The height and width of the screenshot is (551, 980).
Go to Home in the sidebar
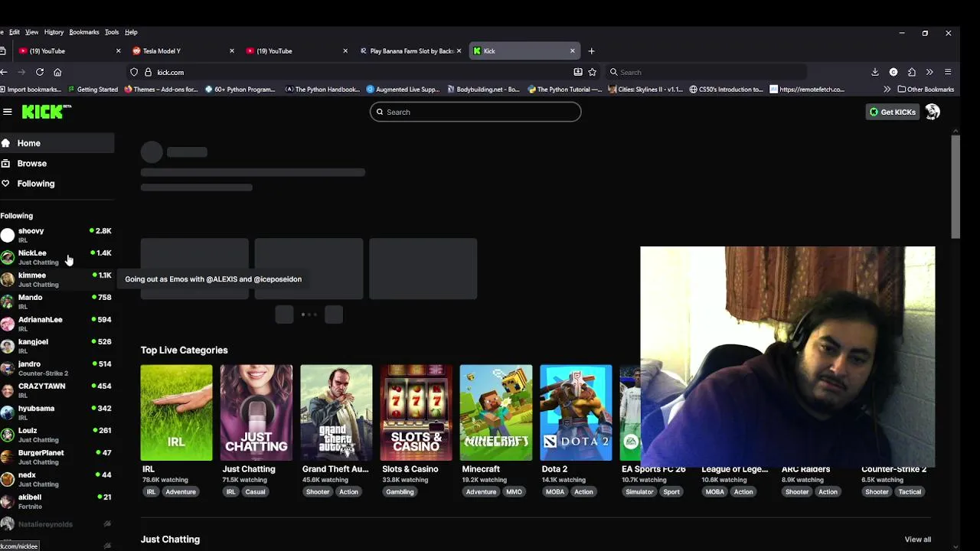57,143
